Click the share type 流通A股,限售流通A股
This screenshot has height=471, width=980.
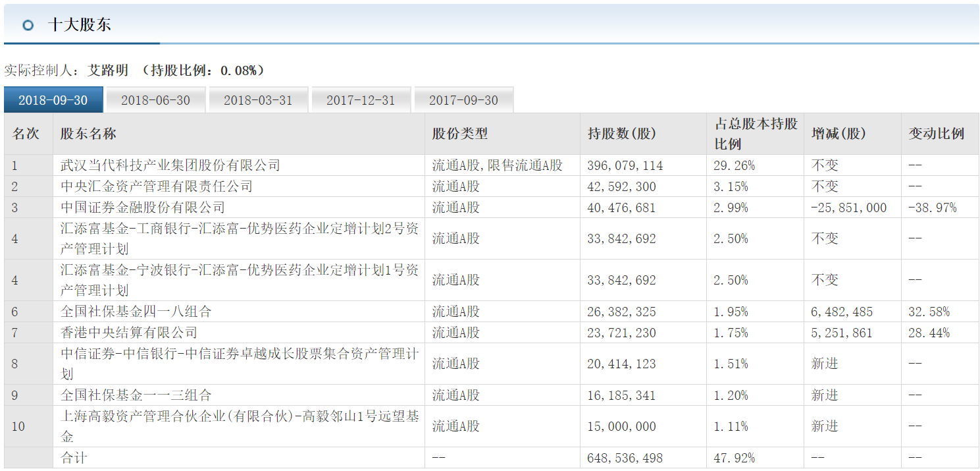click(x=498, y=165)
